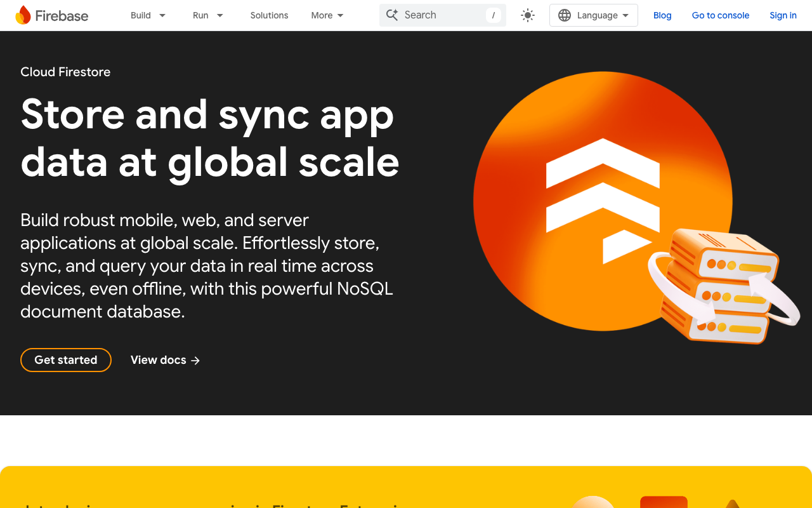Open the Blog link
This screenshot has width=812, height=508.
coord(662,15)
